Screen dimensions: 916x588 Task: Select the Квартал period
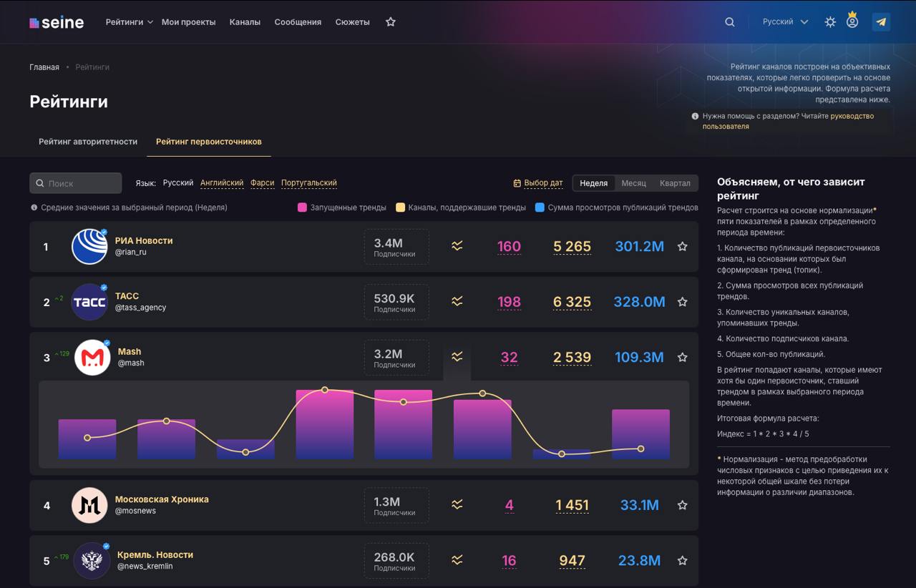(x=675, y=183)
